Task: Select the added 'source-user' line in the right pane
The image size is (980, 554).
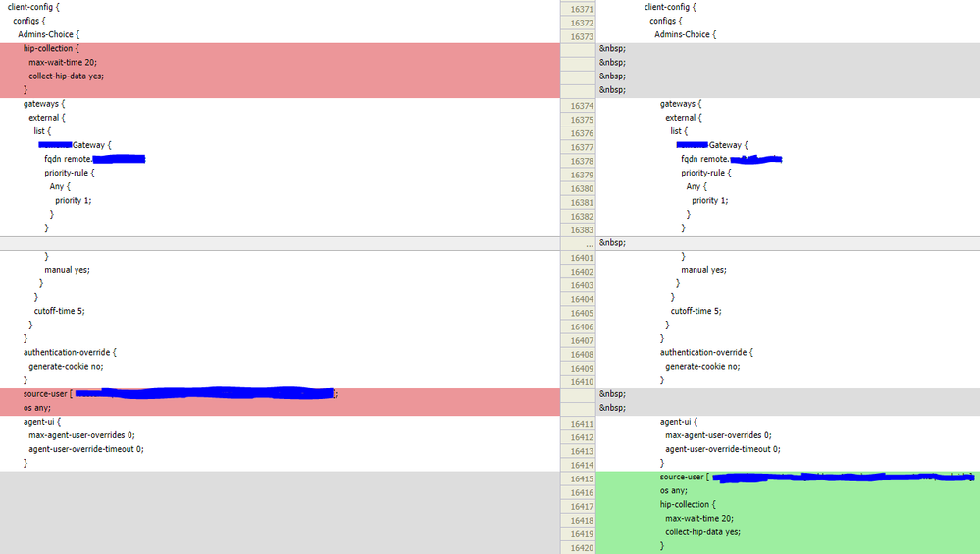Action: point(788,478)
